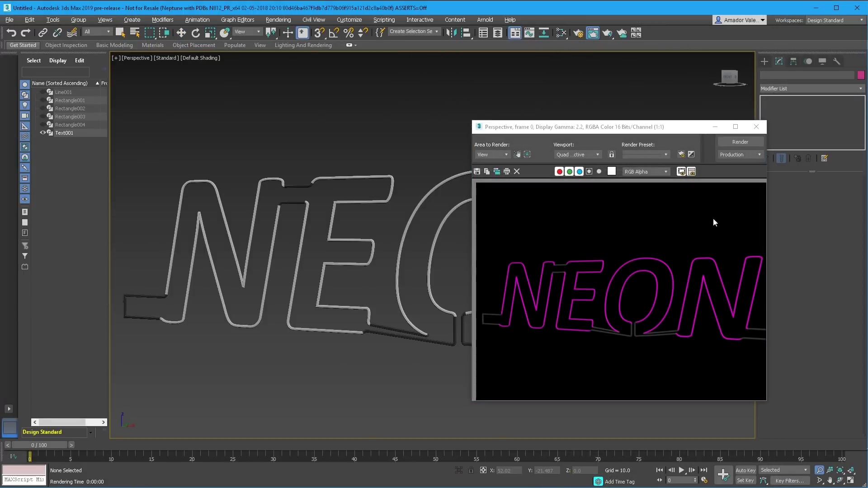Toggle the red channel display
868x488 pixels.
coord(559,172)
